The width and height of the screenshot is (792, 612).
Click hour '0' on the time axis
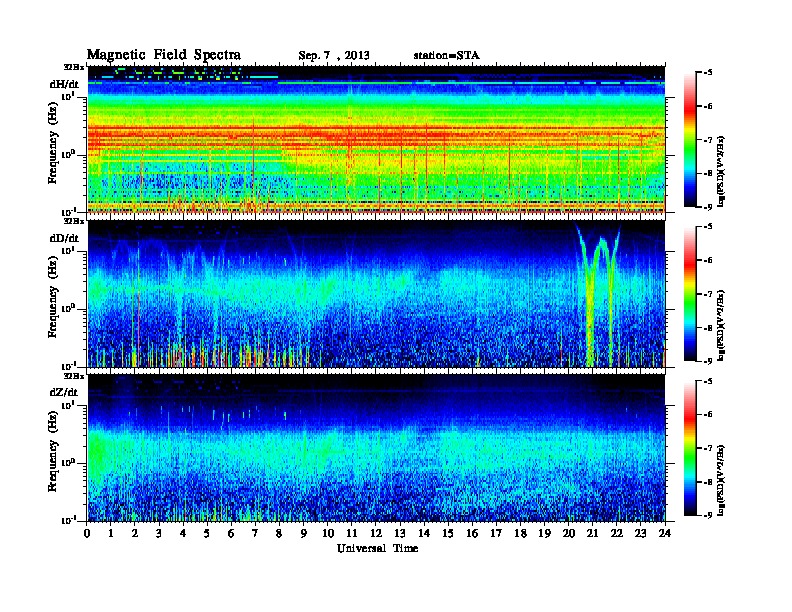click(88, 533)
